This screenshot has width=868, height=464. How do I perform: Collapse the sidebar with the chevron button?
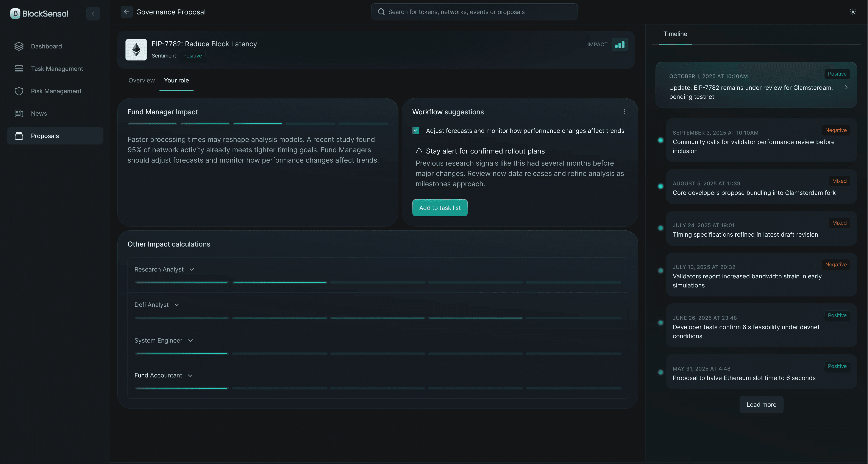(93, 14)
